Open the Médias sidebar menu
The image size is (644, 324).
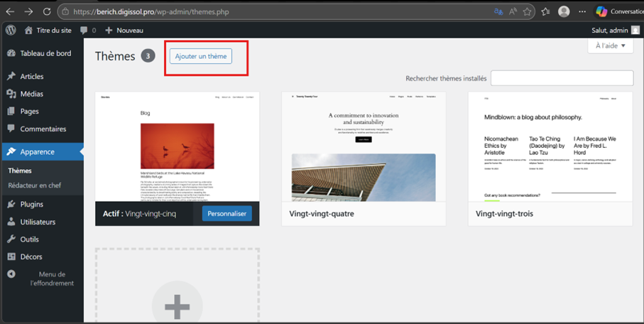(31, 94)
